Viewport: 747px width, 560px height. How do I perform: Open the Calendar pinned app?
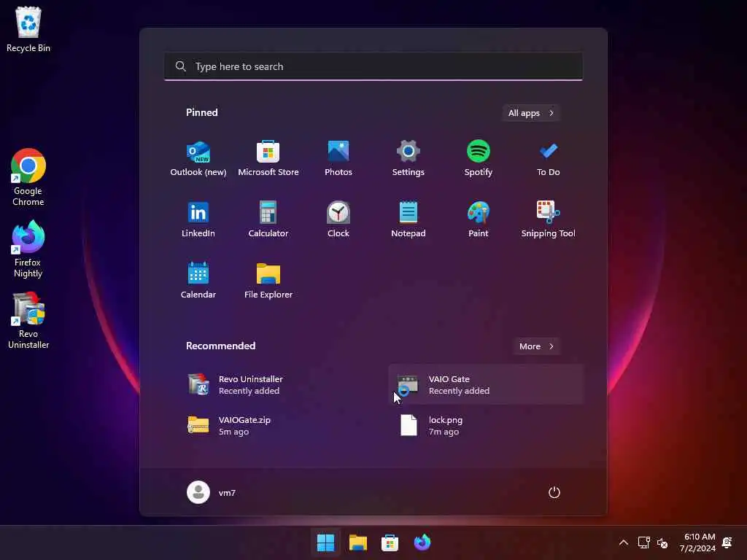[198, 281]
